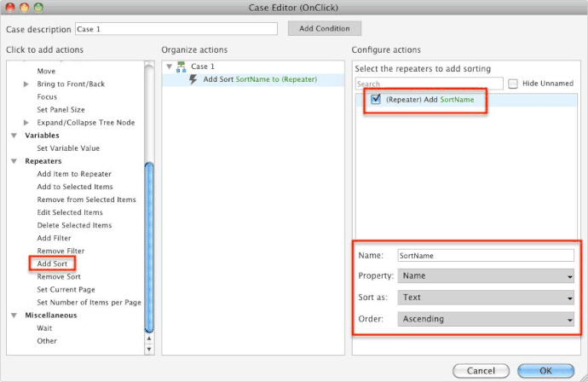The width and height of the screenshot is (588, 382).
Task: Select the Set Current Page action
Action: 66,289
